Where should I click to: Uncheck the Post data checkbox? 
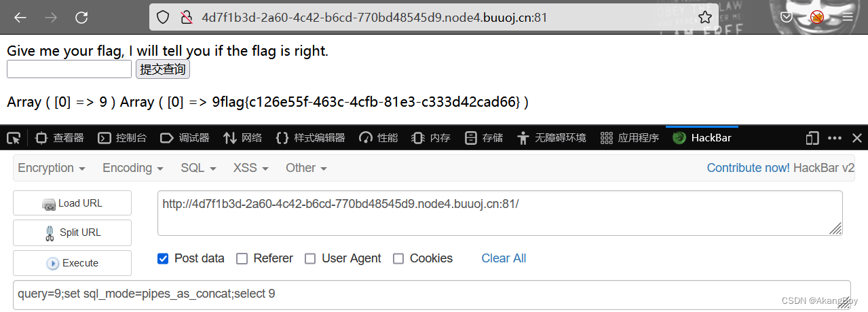pyautogui.click(x=163, y=258)
